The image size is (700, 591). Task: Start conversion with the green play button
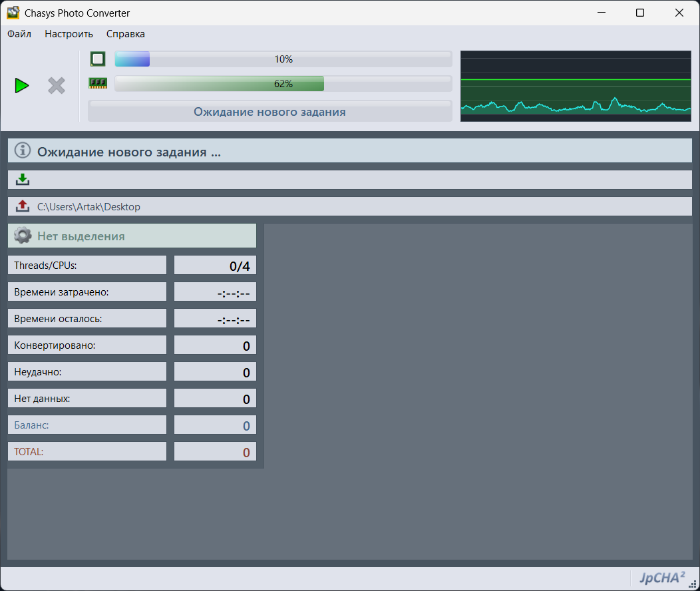(x=21, y=86)
